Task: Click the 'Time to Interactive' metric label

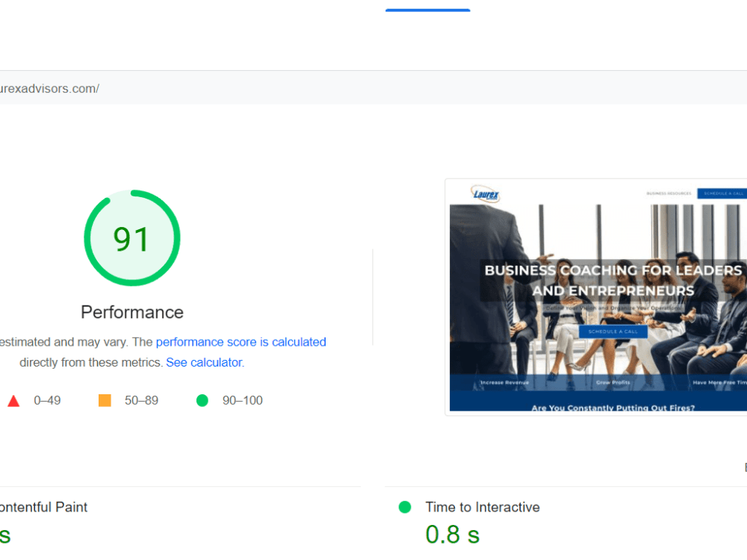Action: [x=483, y=507]
